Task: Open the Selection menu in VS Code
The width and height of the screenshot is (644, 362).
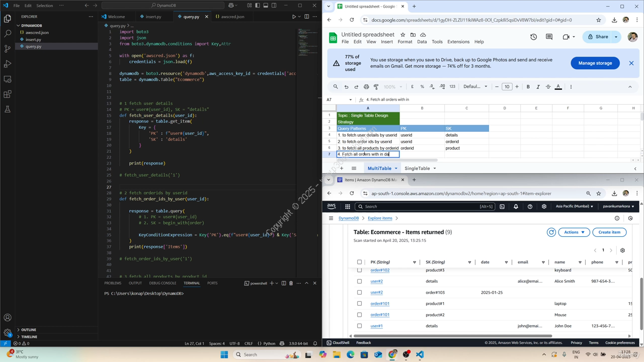Action: 44,6
